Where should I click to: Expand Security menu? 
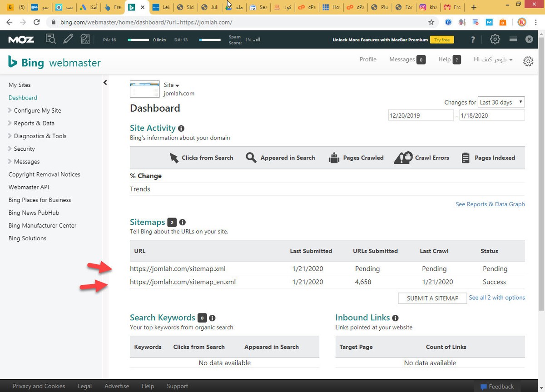[x=21, y=149]
